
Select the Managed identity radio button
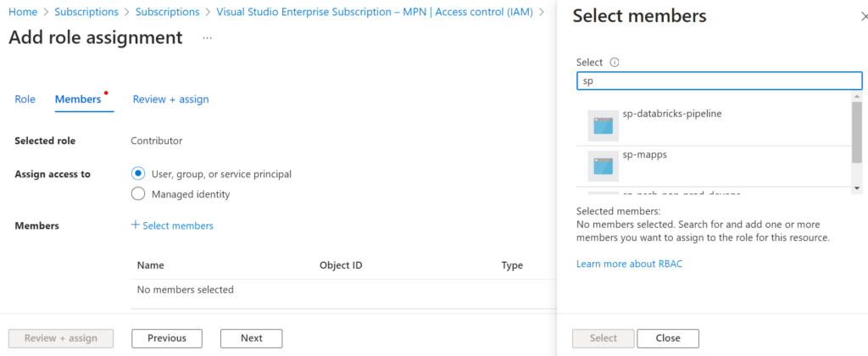tap(138, 194)
